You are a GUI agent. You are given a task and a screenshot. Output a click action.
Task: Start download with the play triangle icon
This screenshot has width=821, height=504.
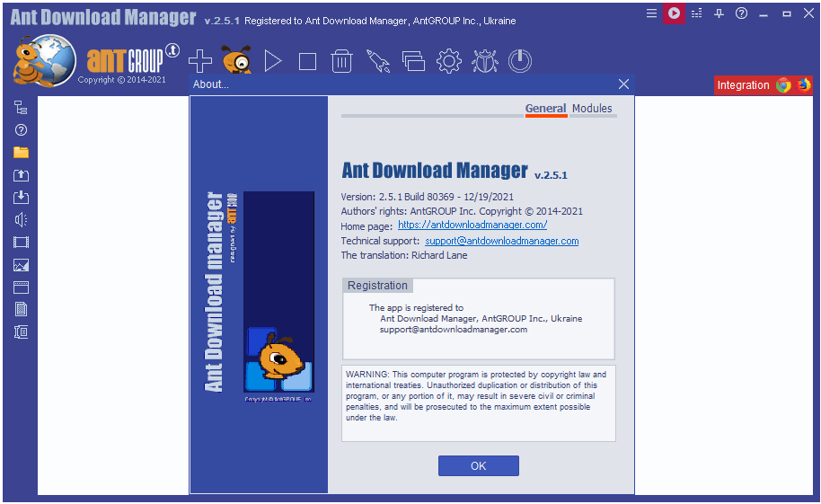[x=273, y=61]
